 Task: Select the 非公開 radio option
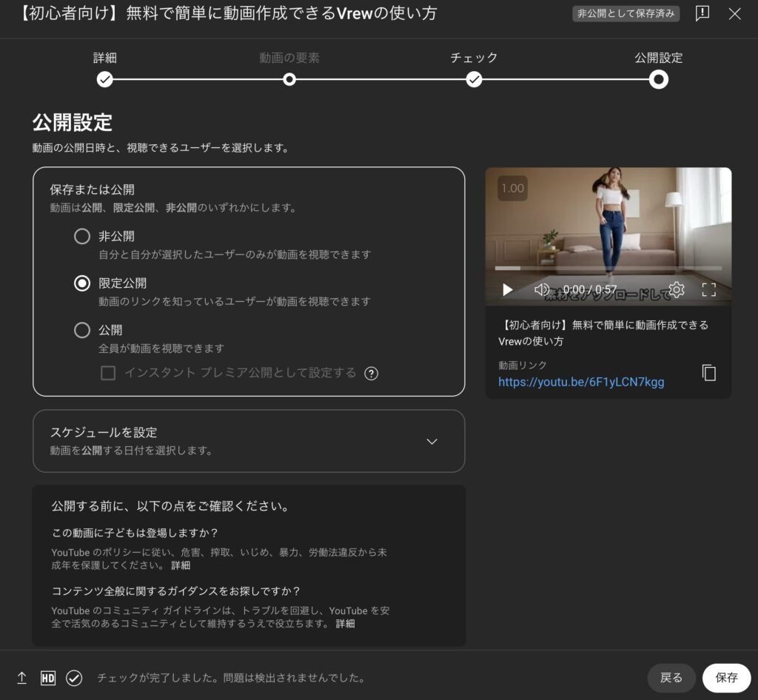tap(82, 236)
